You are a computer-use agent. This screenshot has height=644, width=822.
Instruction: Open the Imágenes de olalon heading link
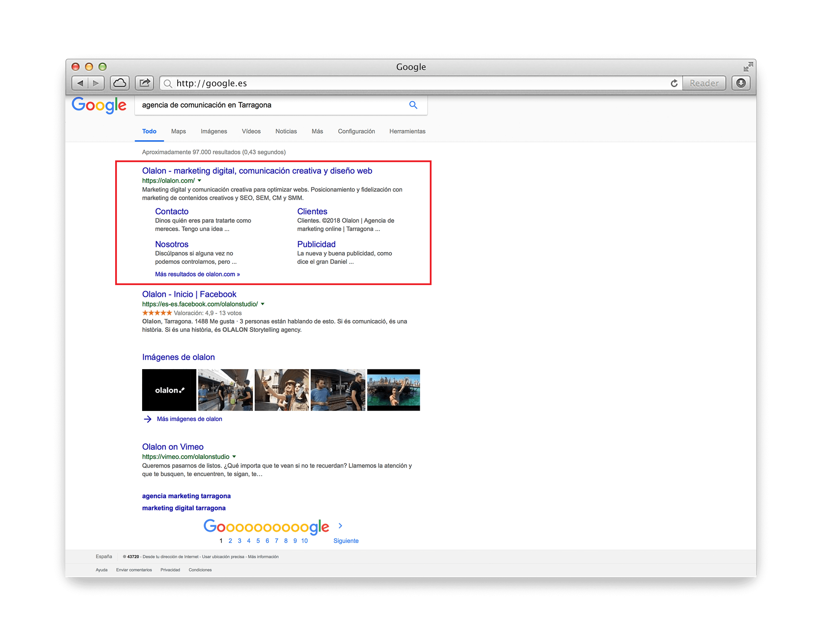178,357
